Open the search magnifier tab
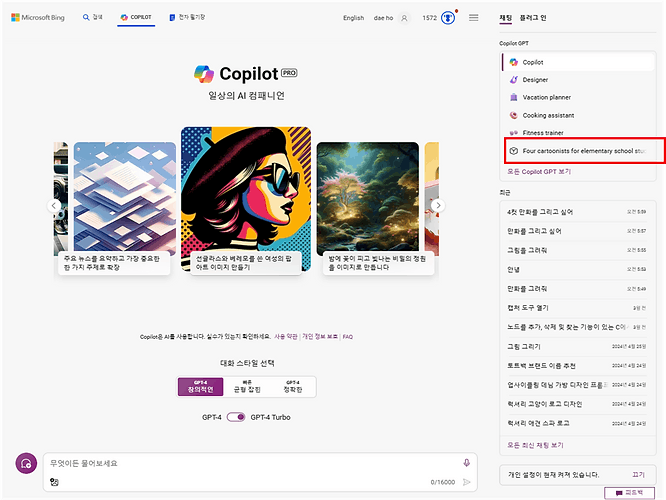The image size is (666, 500). (92, 17)
